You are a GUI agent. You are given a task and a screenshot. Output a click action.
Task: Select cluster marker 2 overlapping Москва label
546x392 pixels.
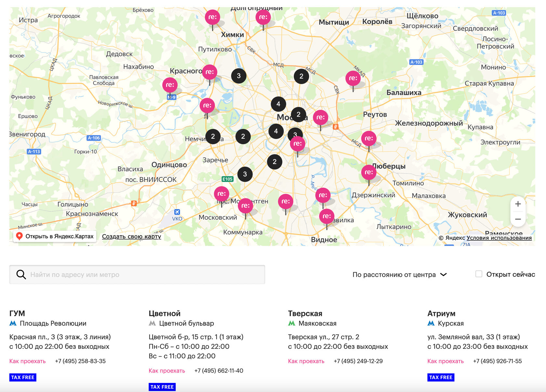(x=298, y=114)
